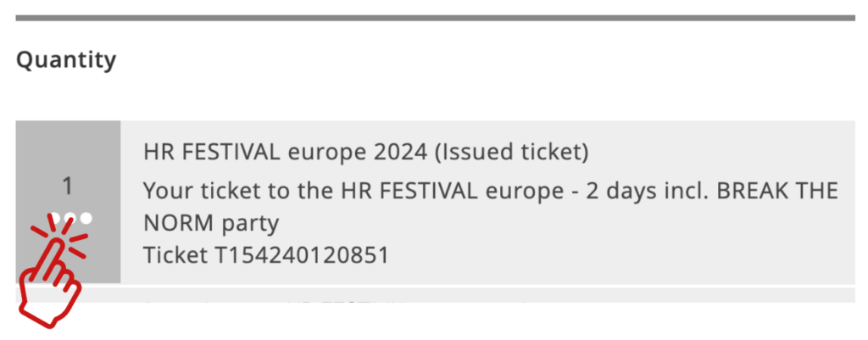Select the rightmost dot of the ellipsis icon
The image size is (868, 340).
click(86, 218)
